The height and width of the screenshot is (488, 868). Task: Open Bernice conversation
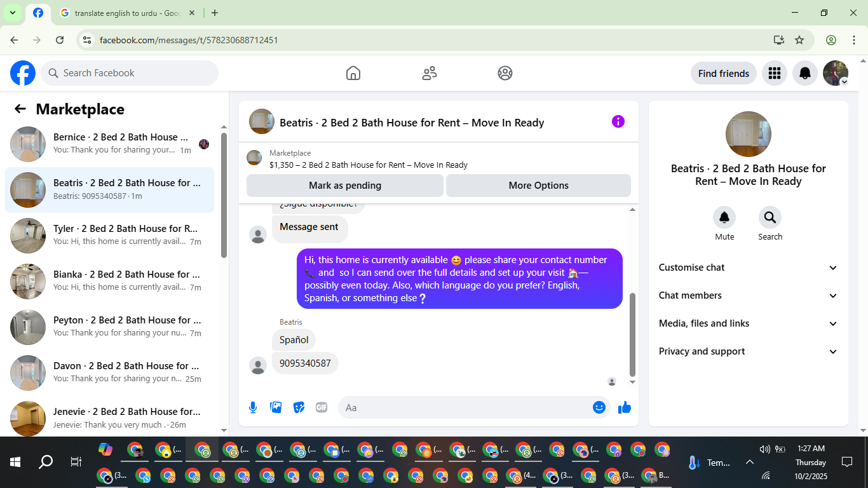coord(109,144)
